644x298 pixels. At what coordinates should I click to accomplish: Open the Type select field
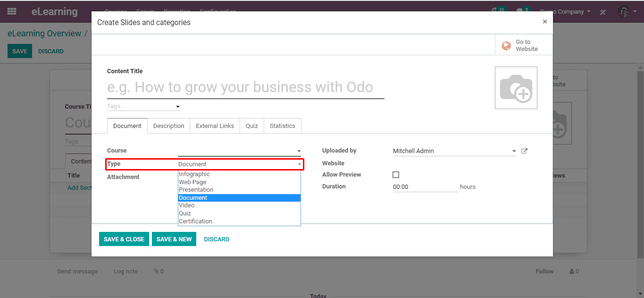pos(240,164)
